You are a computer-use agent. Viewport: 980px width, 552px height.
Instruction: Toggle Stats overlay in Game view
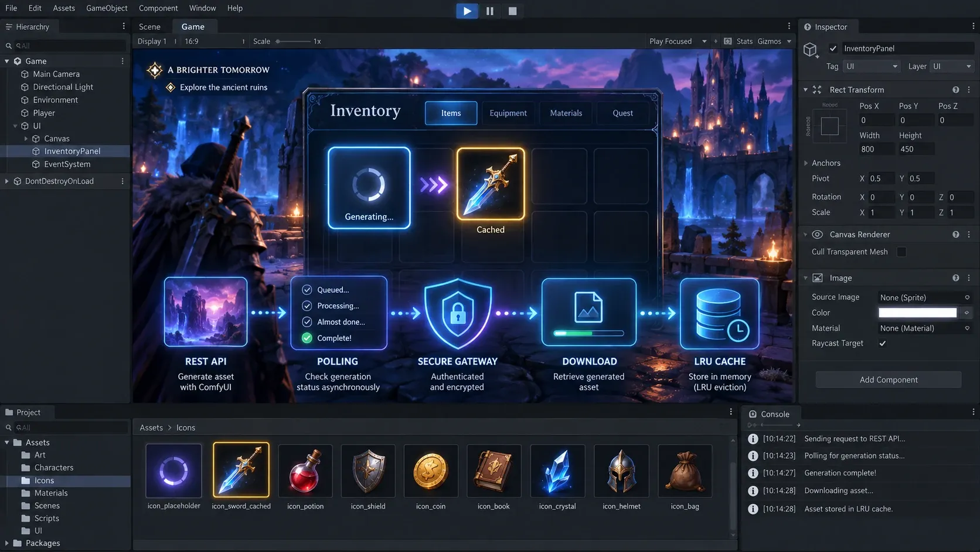[744, 41]
